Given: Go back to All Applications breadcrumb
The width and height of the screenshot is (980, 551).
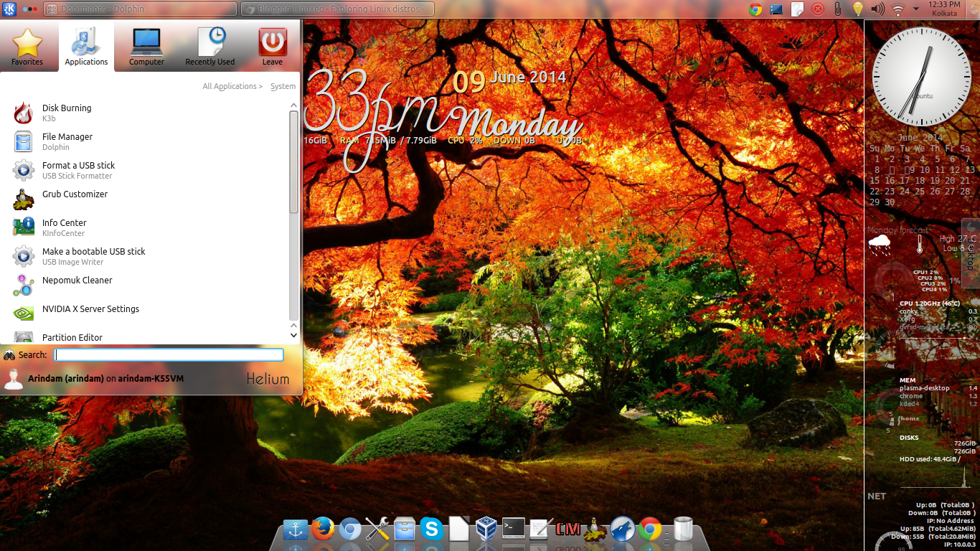Looking at the screenshot, I should [x=232, y=86].
